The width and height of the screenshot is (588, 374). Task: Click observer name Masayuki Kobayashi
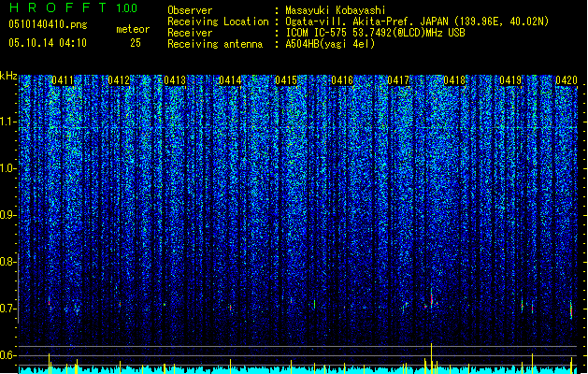point(336,10)
